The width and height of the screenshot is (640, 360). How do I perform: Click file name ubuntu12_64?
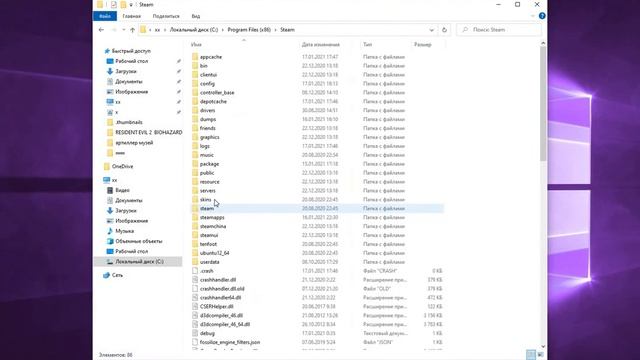click(215, 253)
